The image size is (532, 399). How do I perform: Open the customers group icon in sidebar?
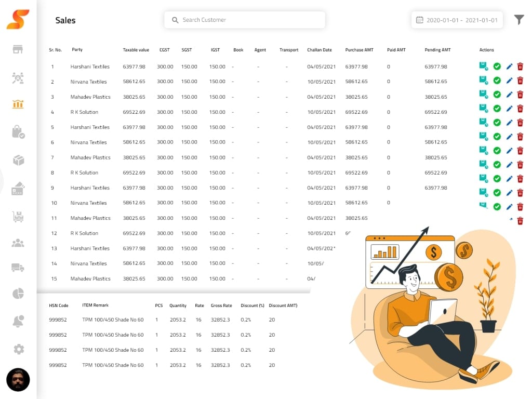click(x=18, y=243)
